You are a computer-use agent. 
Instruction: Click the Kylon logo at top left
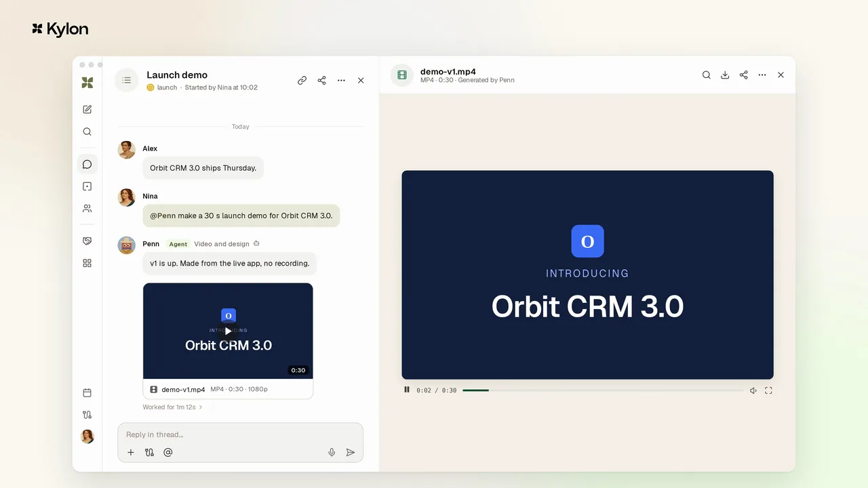click(60, 29)
